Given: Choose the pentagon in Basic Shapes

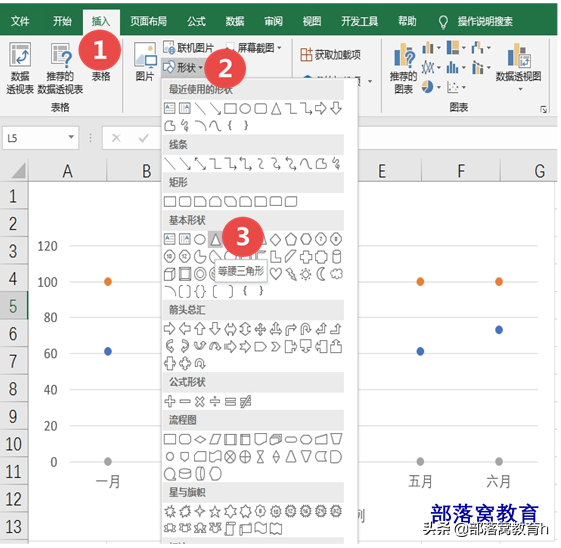Looking at the screenshot, I should tap(291, 239).
